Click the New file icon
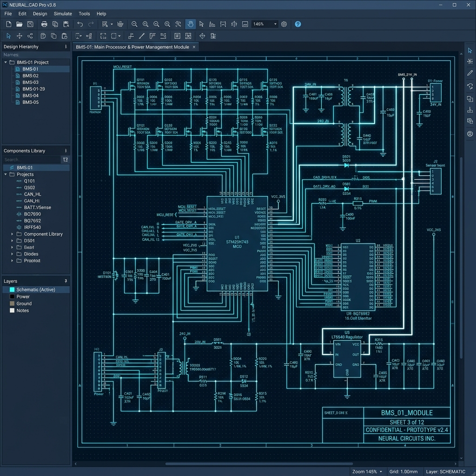The height and width of the screenshot is (476, 476). coord(9,24)
